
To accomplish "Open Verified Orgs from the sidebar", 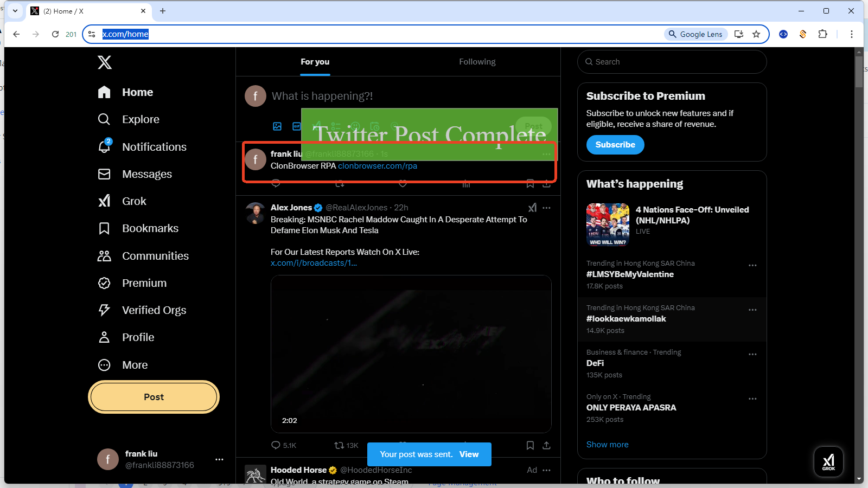I will click(142, 310).
